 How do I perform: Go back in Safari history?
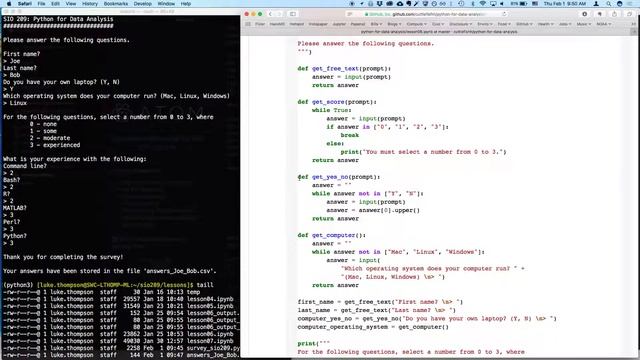point(270,14)
